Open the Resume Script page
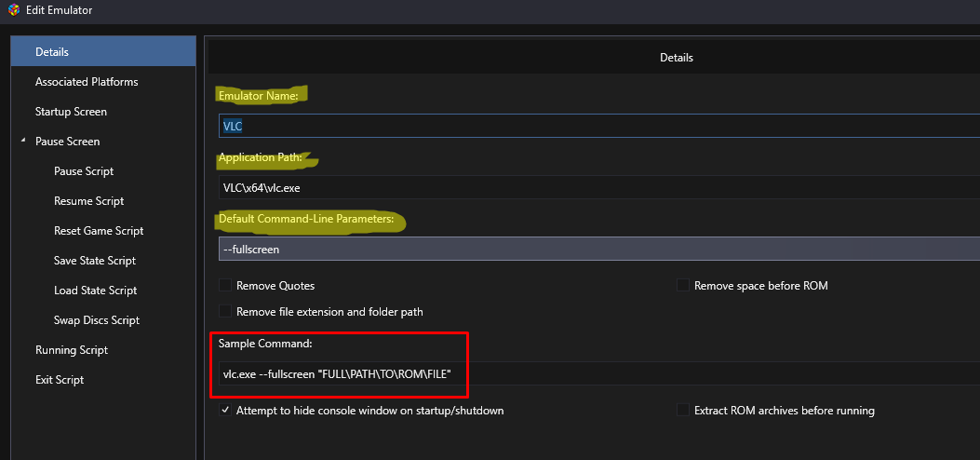 88,201
